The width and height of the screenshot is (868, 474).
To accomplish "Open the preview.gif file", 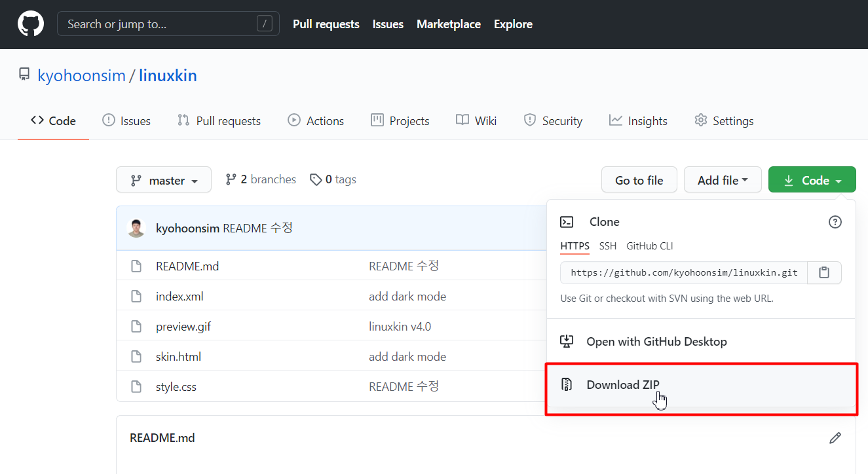I will [183, 327].
